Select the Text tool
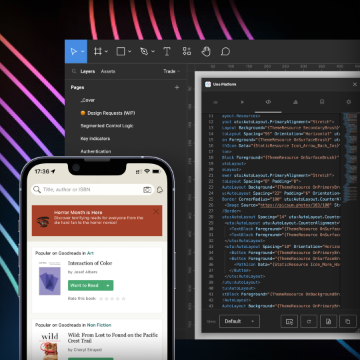 (x=167, y=52)
